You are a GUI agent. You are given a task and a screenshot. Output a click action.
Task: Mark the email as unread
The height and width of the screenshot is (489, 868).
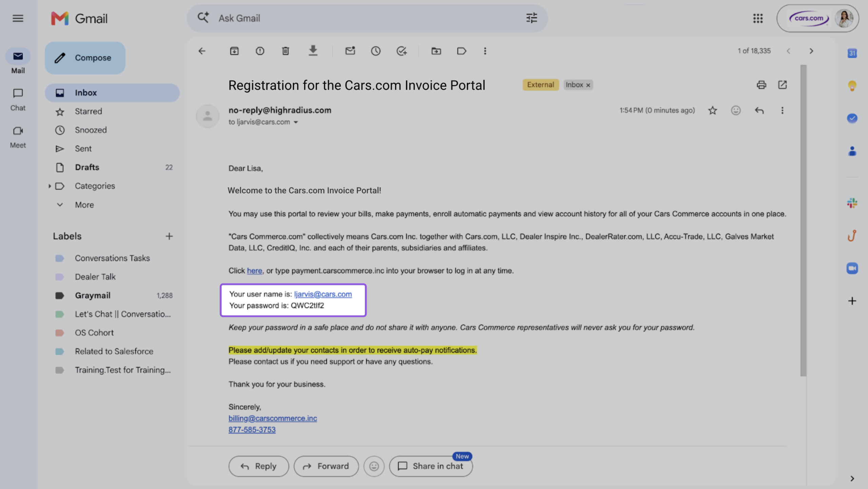click(350, 51)
